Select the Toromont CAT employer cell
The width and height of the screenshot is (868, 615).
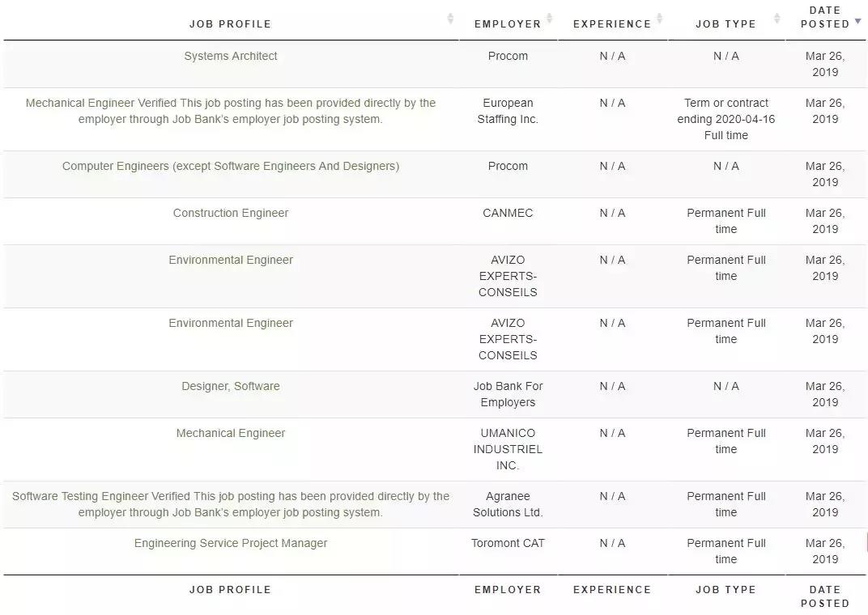pyautogui.click(x=508, y=543)
